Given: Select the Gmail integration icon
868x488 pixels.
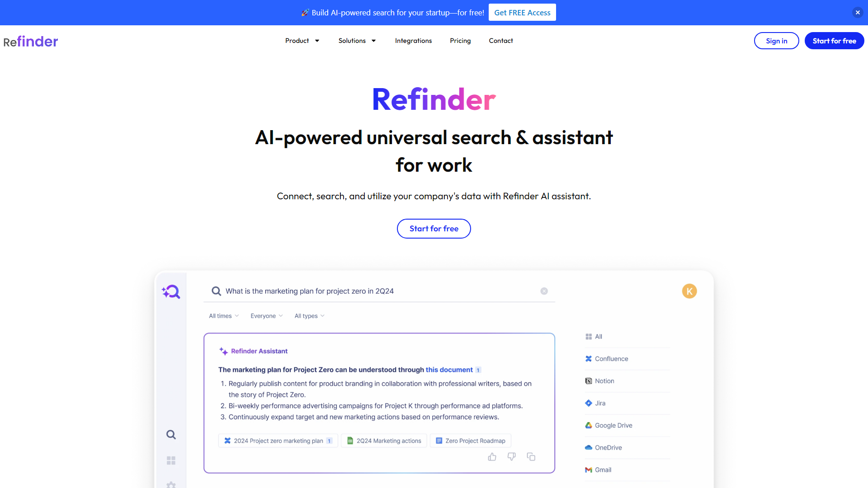Looking at the screenshot, I should tap(589, 469).
